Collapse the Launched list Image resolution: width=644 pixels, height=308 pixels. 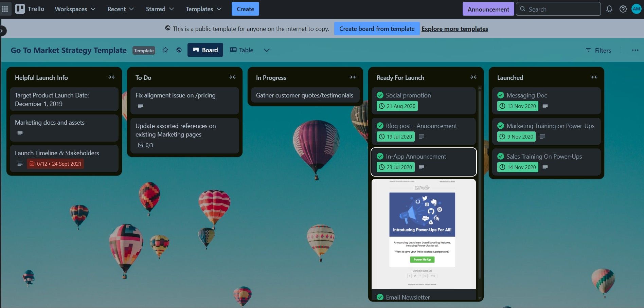click(x=594, y=77)
